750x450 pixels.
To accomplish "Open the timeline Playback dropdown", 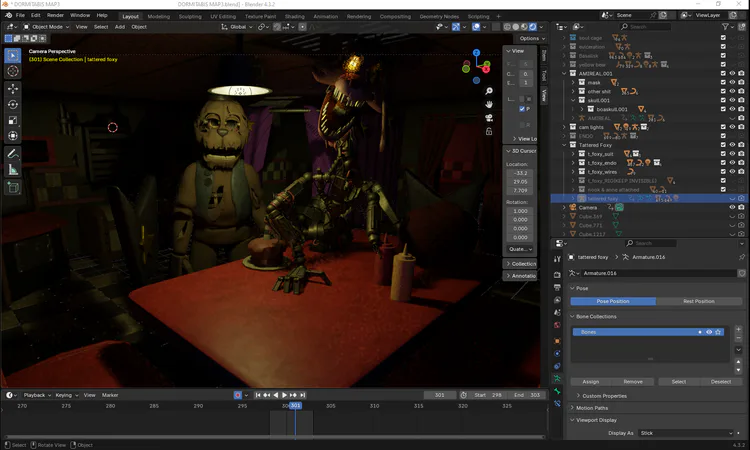I will click(x=37, y=395).
